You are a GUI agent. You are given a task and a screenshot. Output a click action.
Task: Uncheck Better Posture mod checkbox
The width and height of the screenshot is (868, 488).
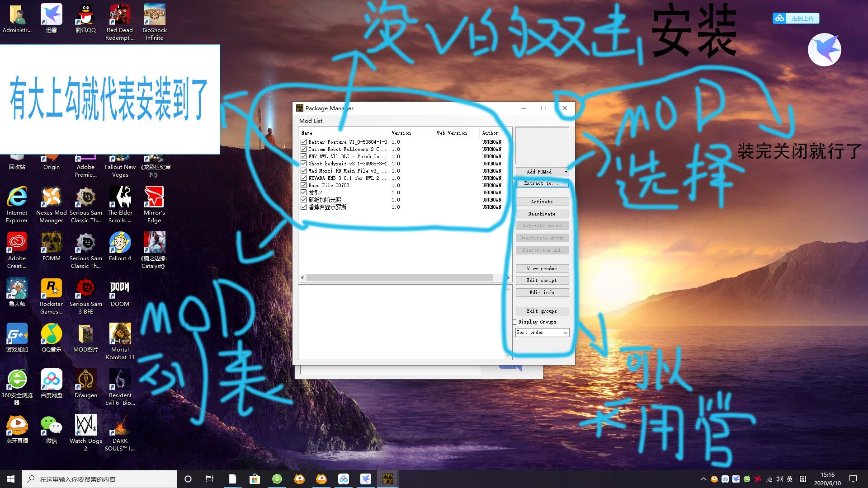304,142
